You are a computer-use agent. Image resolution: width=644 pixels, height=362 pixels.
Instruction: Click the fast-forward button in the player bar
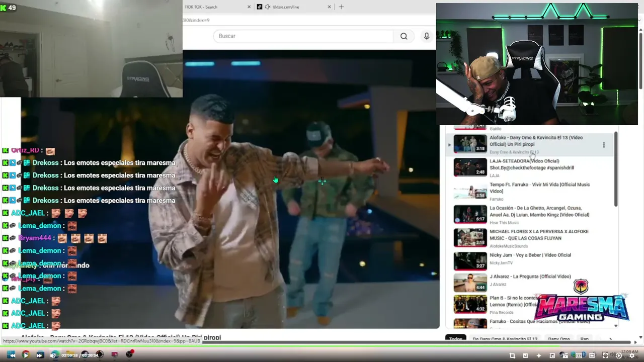[x=39, y=355]
